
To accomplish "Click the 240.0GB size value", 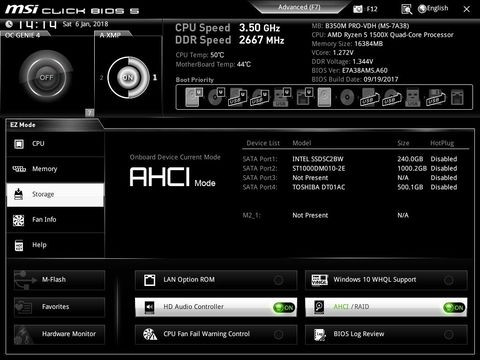I will [410, 159].
